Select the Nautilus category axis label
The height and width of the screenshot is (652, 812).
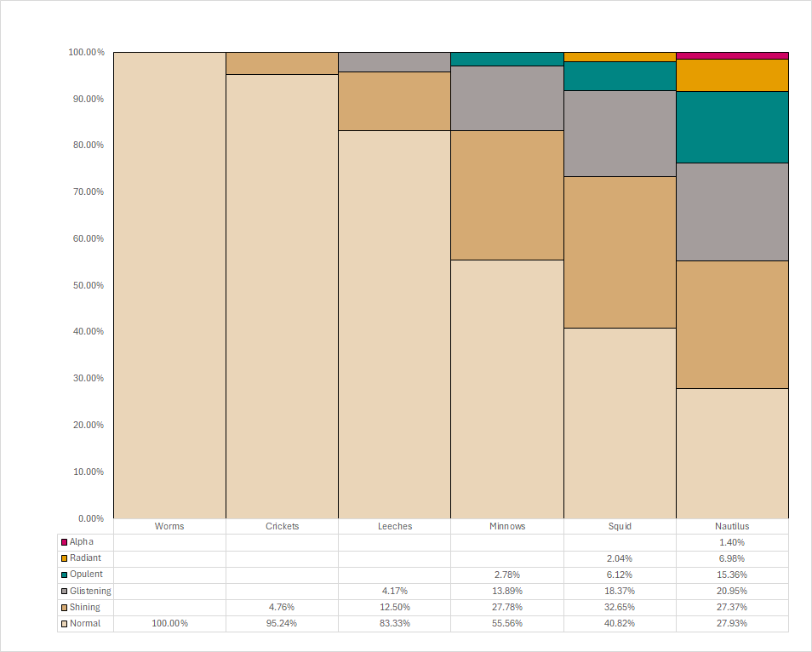pyautogui.click(x=732, y=525)
